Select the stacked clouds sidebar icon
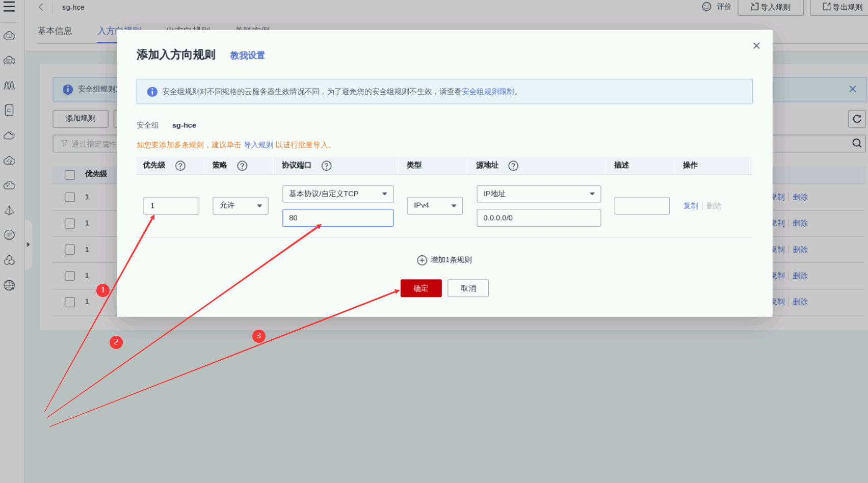 click(9, 136)
